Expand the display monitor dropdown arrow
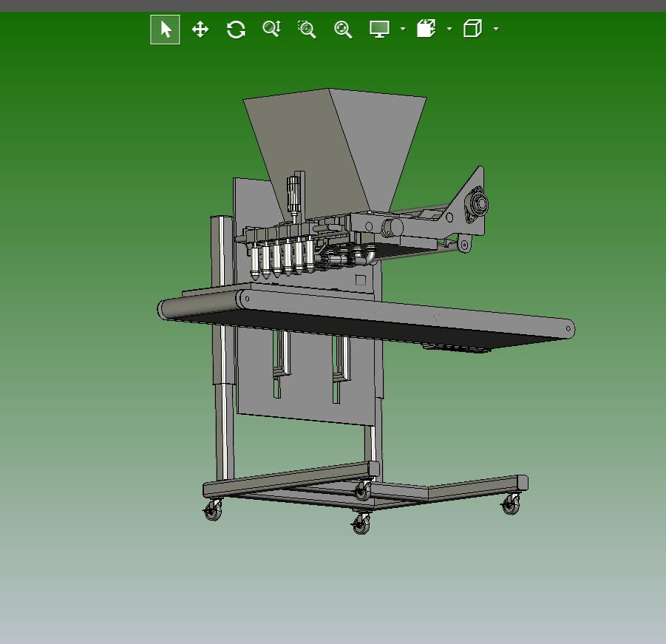 [x=403, y=29]
